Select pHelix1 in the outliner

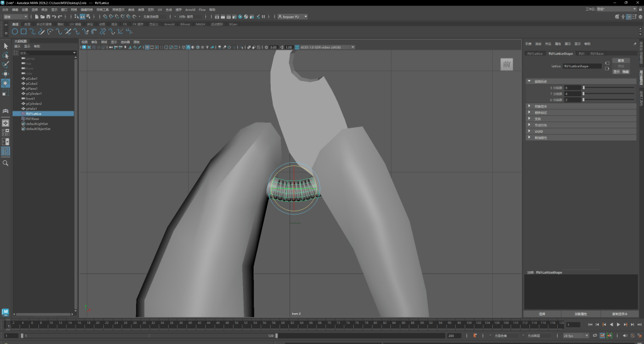31,109
